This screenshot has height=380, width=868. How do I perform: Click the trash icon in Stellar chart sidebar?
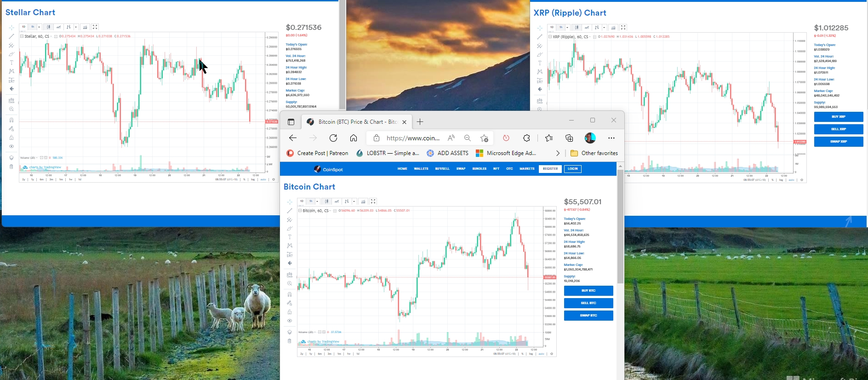pyautogui.click(x=11, y=167)
